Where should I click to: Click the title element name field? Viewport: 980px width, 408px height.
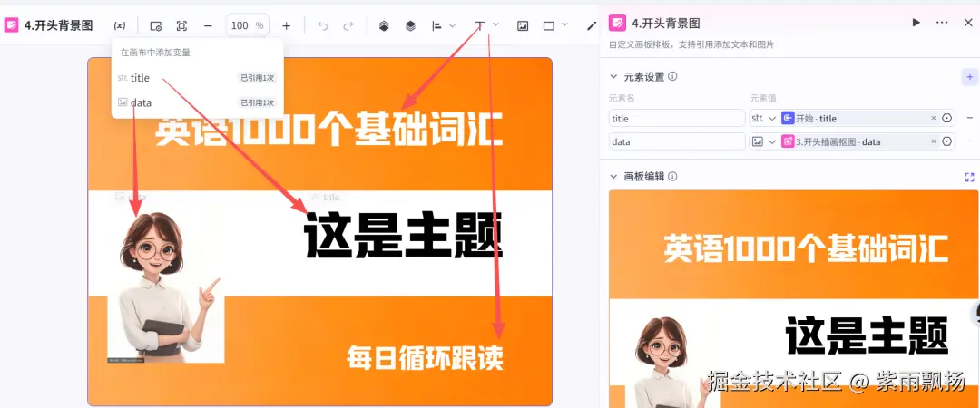(677, 118)
